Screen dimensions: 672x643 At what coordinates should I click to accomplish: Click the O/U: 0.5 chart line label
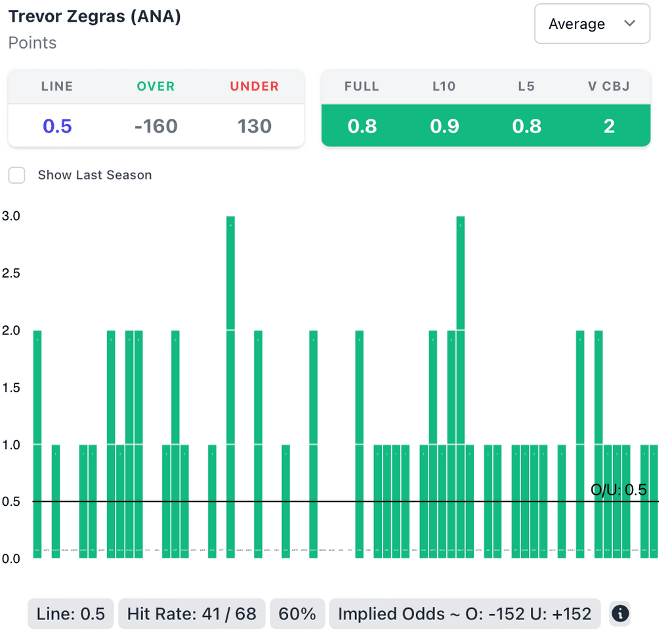[619, 490]
